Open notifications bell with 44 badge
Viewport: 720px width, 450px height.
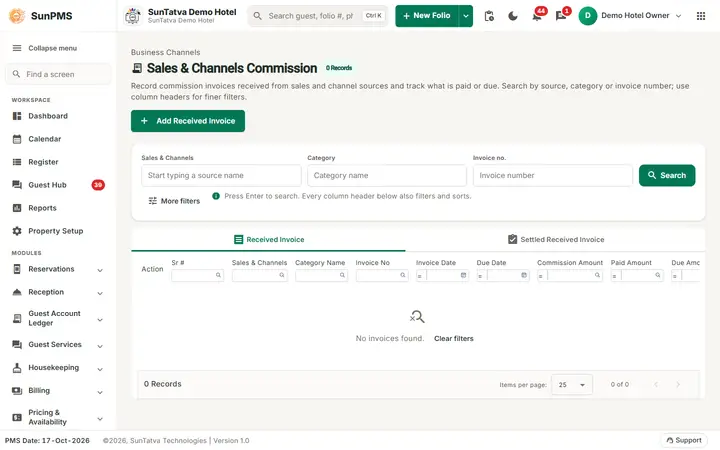tap(537, 16)
